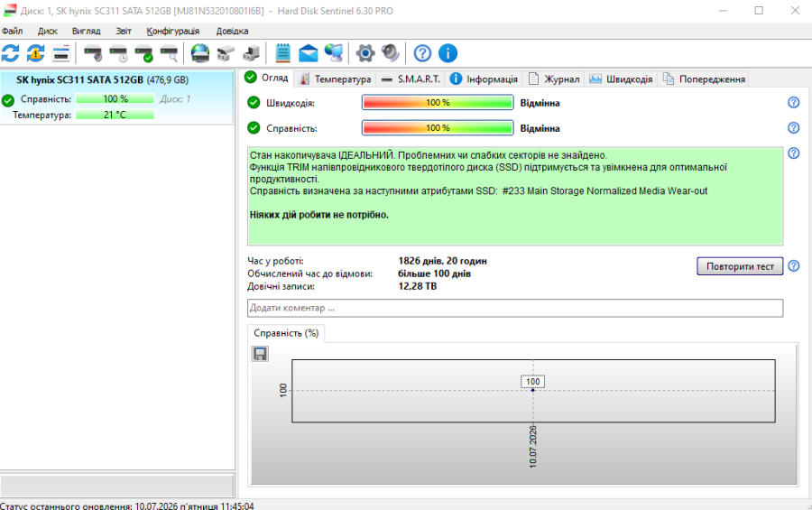Click the disk with green checkmark icon
812x510 pixels.
(144, 53)
